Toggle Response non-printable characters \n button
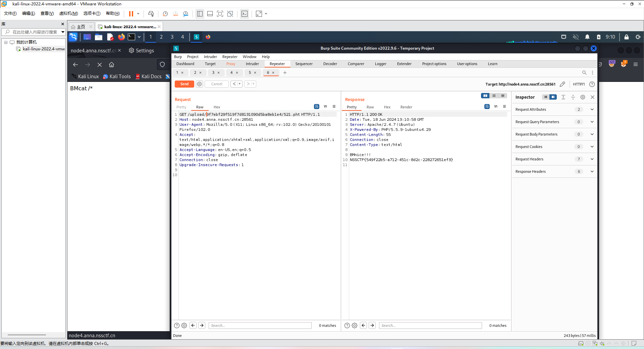 click(x=496, y=106)
